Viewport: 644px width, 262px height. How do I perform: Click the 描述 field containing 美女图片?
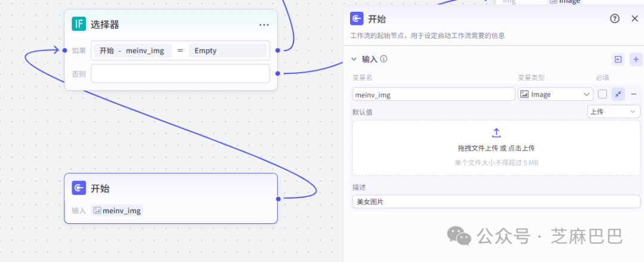coord(496,202)
